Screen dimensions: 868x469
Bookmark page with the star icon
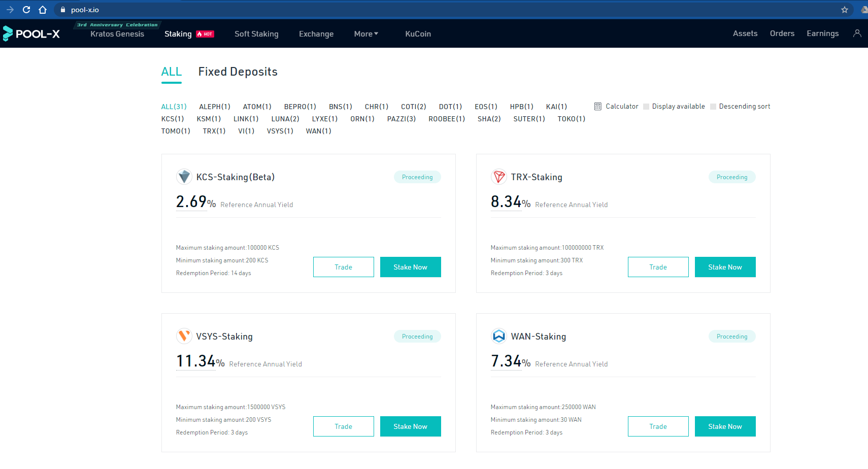pyautogui.click(x=845, y=10)
